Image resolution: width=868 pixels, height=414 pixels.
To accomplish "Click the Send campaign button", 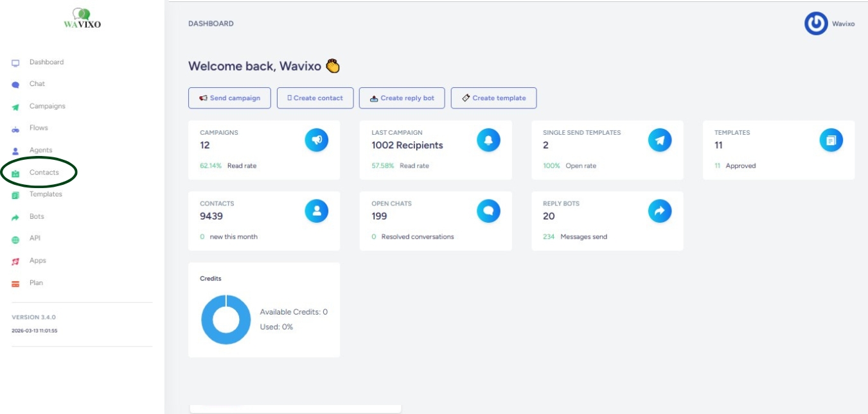I will [x=229, y=98].
